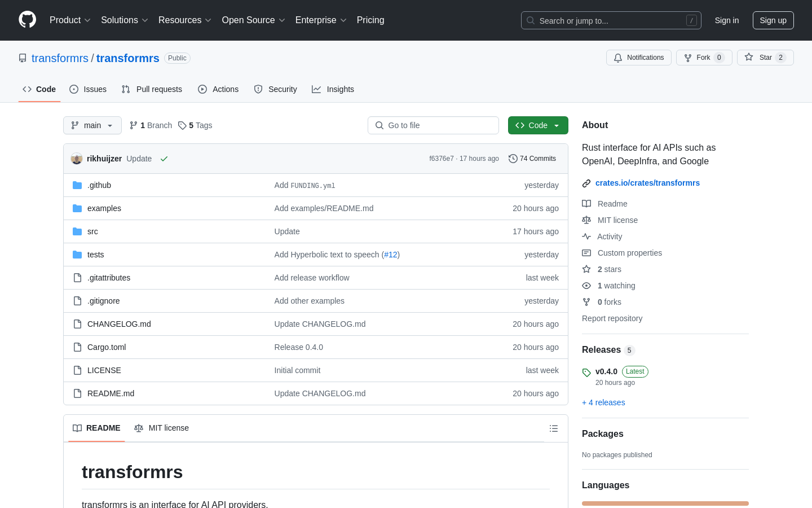Click the orange Languages bar

point(665,503)
